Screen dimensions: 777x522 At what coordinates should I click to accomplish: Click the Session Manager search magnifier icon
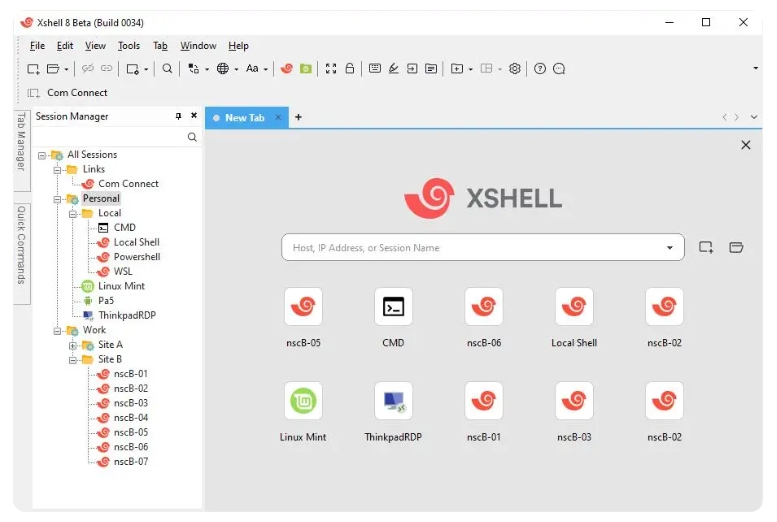coord(192,137)
